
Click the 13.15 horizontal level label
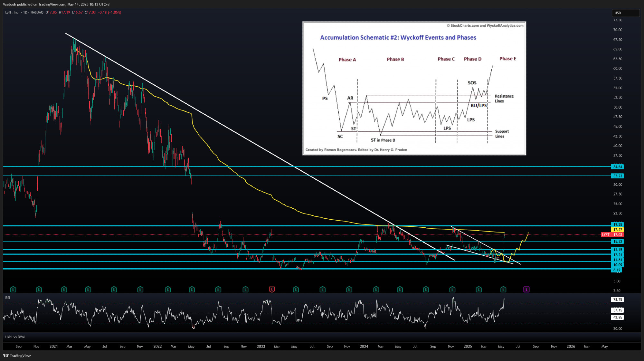coord(618,250)
